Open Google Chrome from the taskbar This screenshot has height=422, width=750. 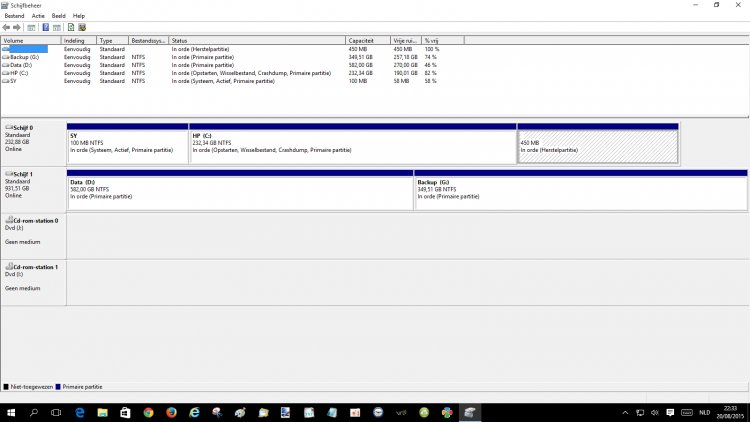[x=148, y=412]
